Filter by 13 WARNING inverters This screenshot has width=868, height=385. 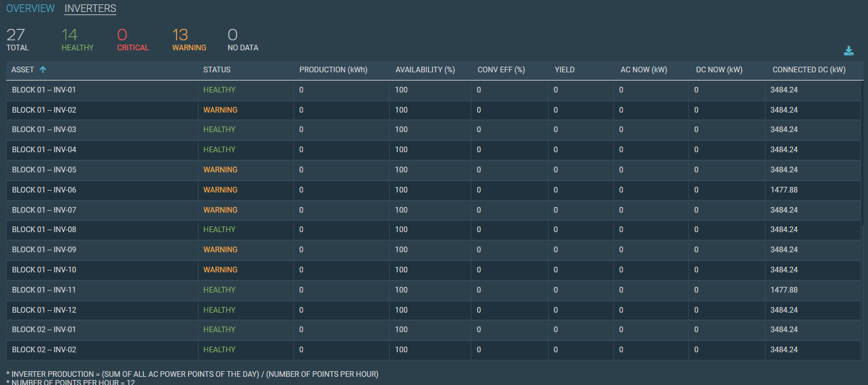click(x=189, y=40)
